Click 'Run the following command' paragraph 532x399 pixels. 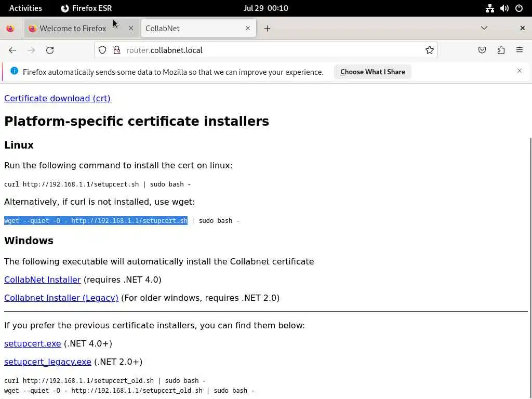click(118, 166)
